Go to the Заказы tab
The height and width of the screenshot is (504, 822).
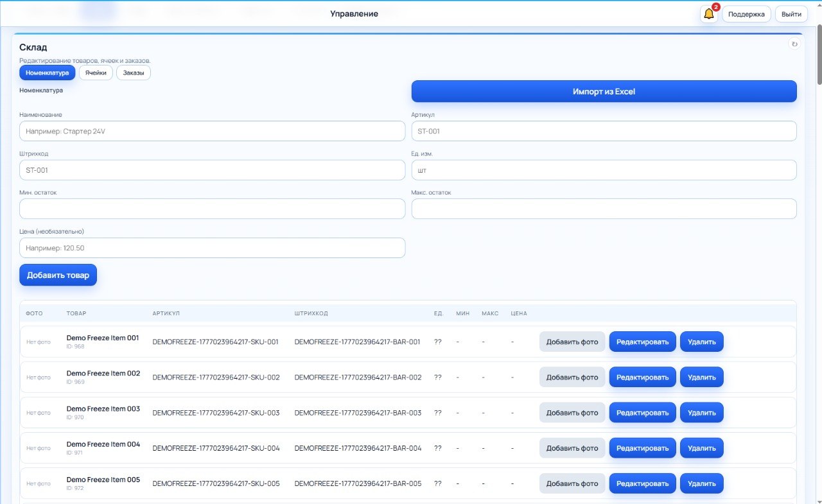(134, 73)
